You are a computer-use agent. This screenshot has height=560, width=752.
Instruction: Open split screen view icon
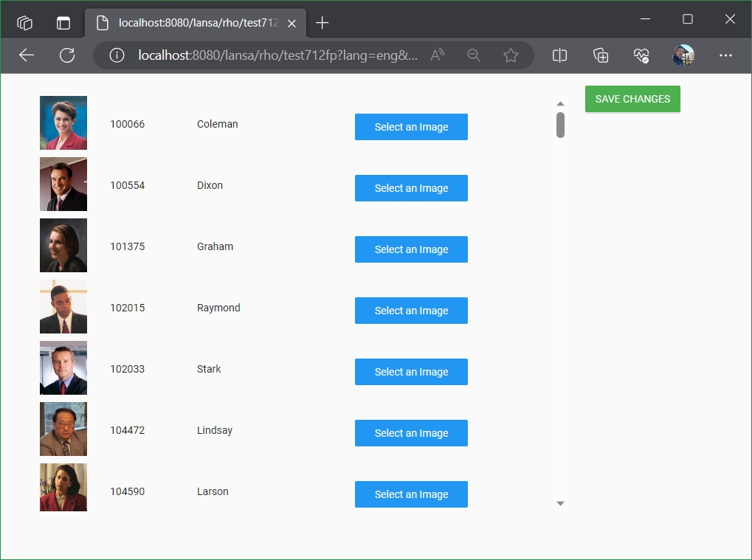click(559, 55)
